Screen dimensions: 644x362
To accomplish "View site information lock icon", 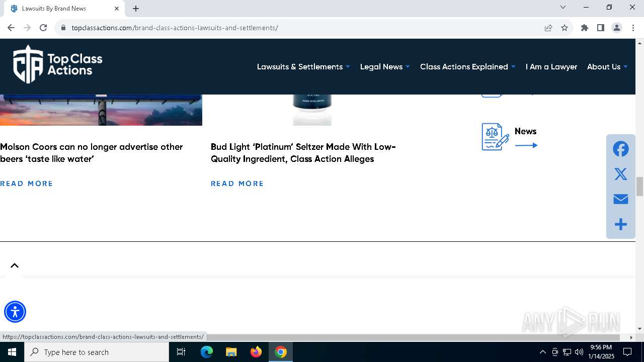I will 63,28.
